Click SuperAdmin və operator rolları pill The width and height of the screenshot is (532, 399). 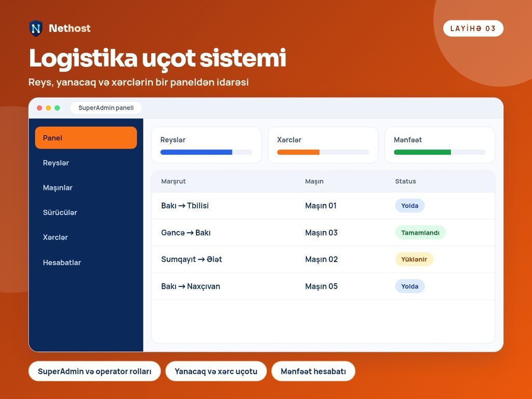95,371
